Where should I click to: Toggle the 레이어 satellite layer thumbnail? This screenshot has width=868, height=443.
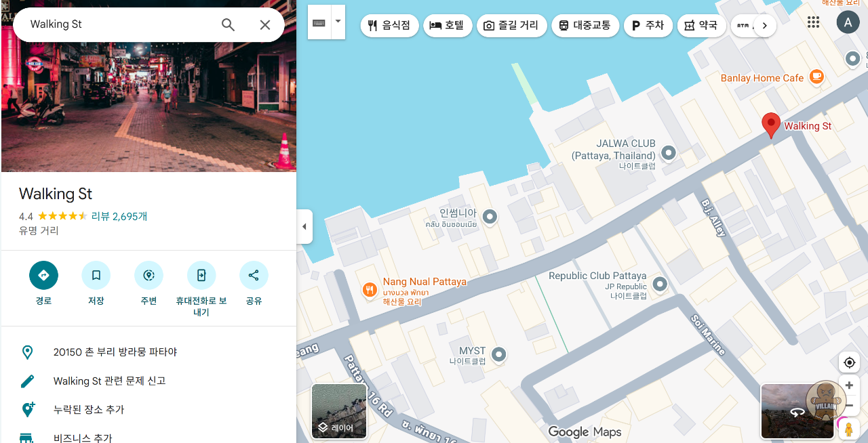(339, 410)
